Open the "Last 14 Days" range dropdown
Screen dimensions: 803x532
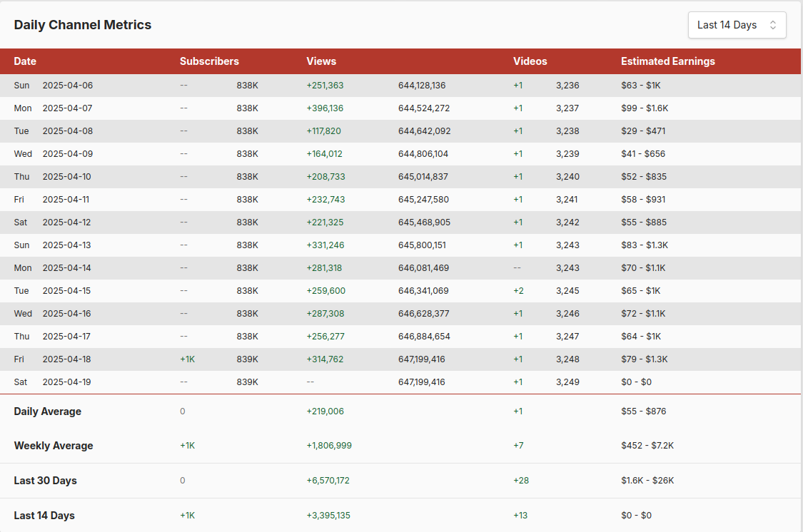pyautogui.click(x=737, y=25)
